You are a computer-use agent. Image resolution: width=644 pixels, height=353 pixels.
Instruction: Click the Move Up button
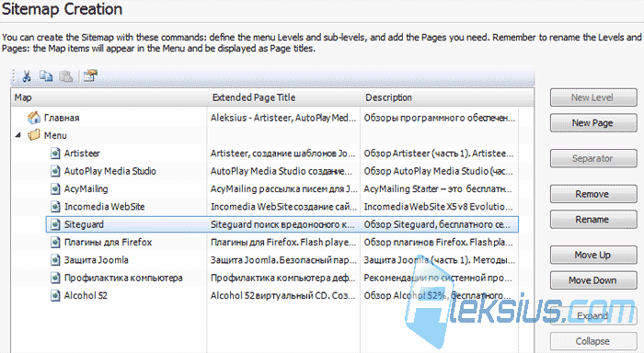pos(593,255)
